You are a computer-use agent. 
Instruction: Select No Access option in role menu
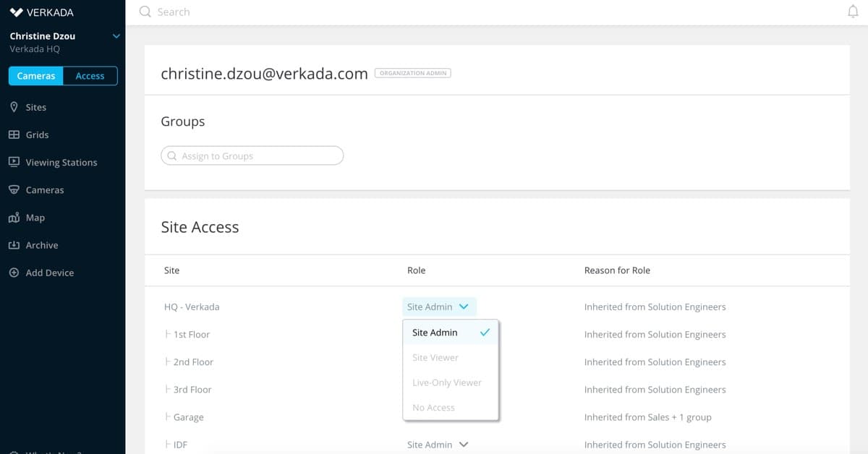click(x=433, y=408)
